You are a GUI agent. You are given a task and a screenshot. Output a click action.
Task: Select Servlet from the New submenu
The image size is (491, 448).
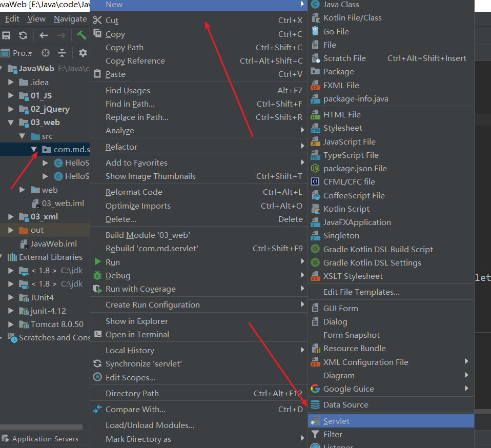pos(391,421)
